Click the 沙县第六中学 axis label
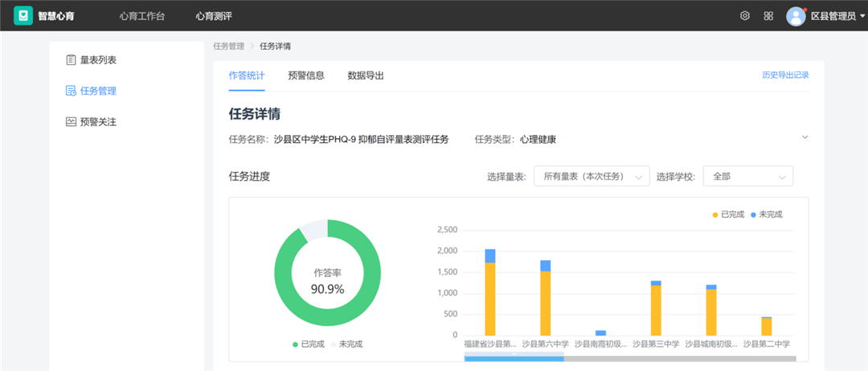Image resolution: width=868 pixels, height=371 pixels. pos(545,344)
